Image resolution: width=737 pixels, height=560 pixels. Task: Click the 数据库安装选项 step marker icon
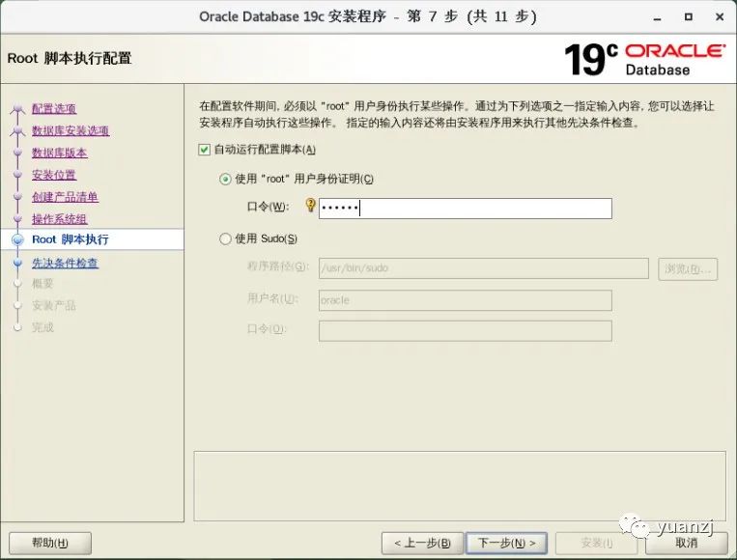(17, 131)
